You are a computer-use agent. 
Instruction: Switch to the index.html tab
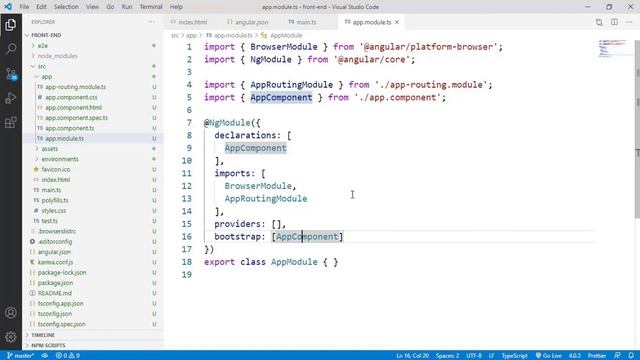click(189, 22)
